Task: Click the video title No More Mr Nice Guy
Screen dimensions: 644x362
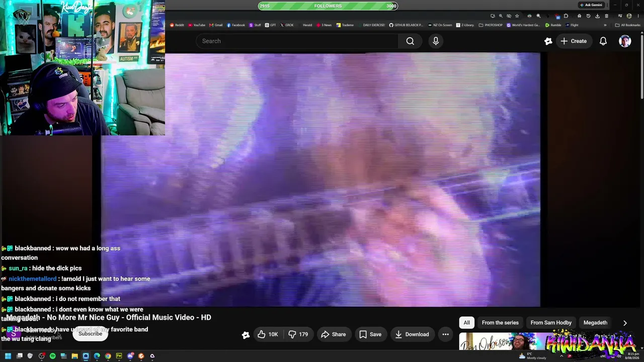Action: click(x=109, y=318)
